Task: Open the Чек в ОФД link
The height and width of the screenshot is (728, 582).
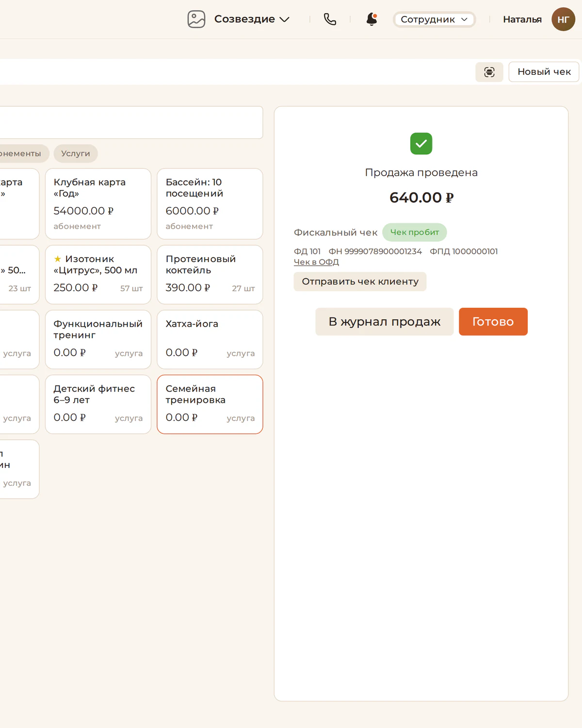Action: [316, 262]
